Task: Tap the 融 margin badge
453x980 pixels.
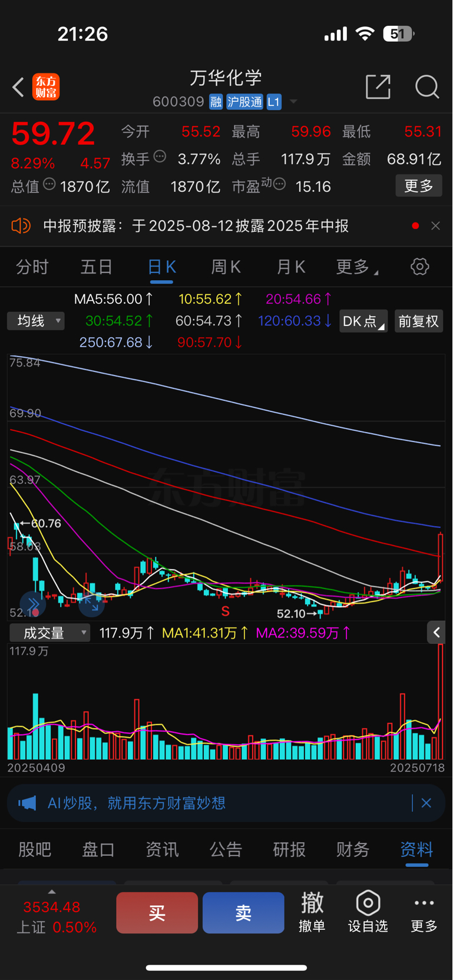Action: coord(216,102)
